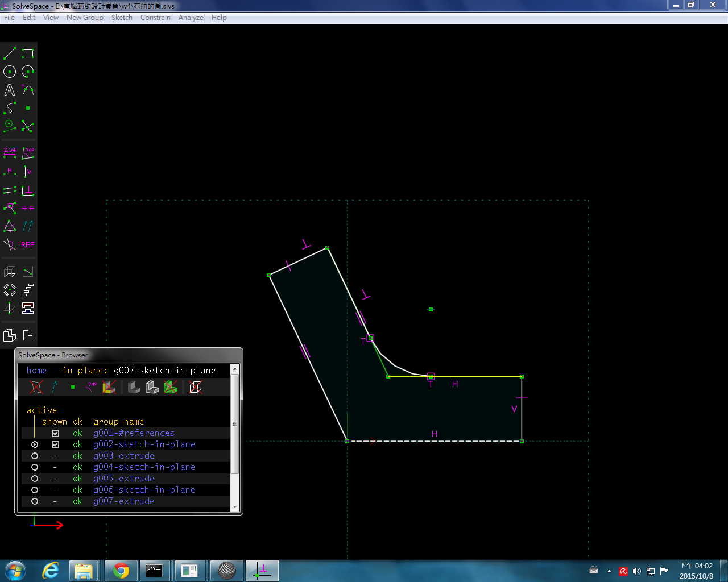Viewport: 728px width, 582px height.
Task: Apply perpendicular constraint icon
Action: pos(28,190)
